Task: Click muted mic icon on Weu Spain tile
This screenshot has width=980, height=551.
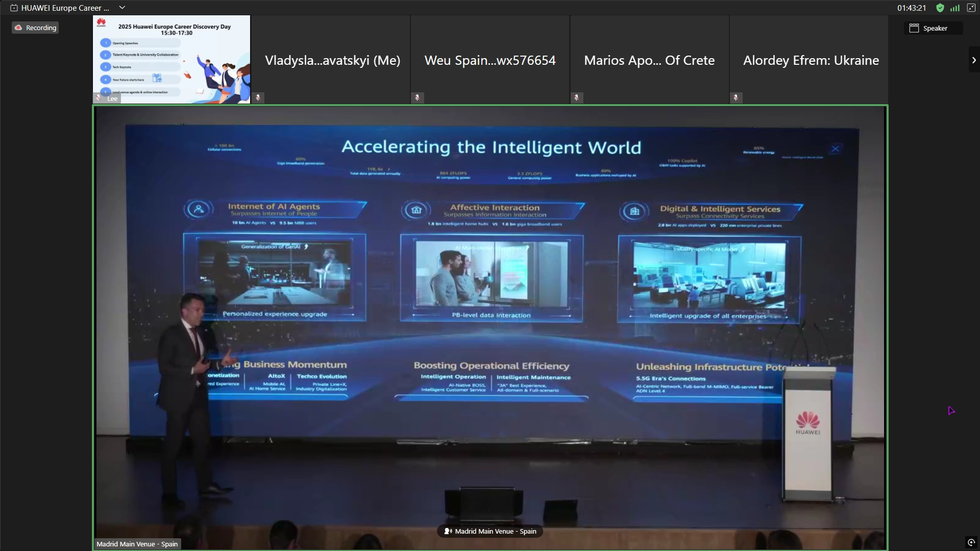Action: pos(418,97)
